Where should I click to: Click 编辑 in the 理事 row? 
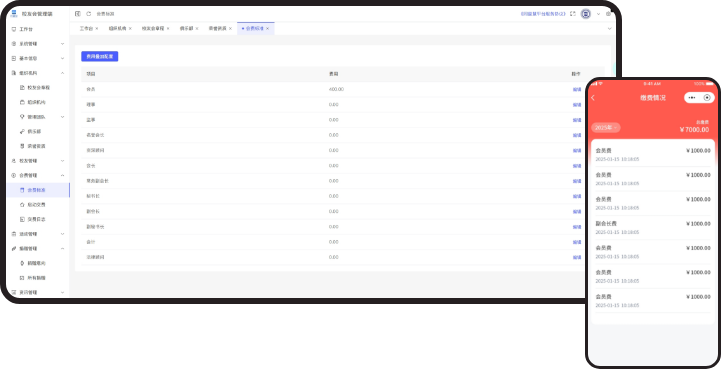point(577,104)
